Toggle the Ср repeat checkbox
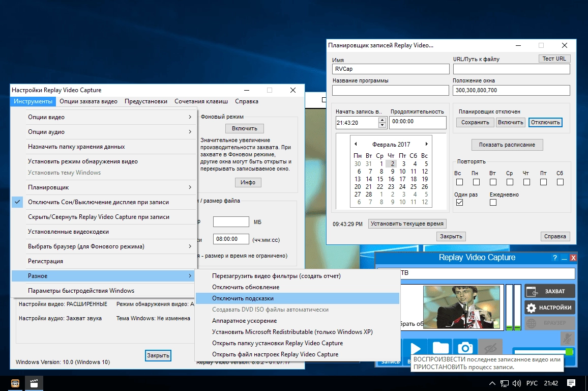 coord(510,182)
